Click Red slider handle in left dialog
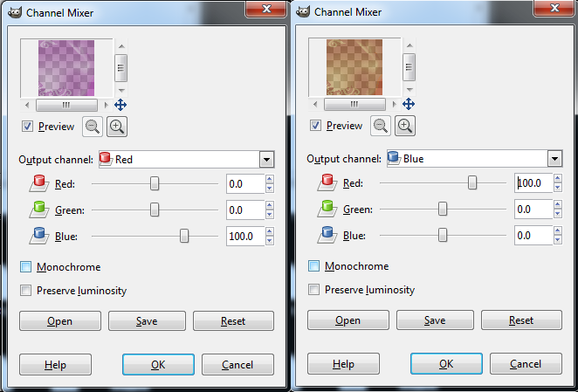The height and width of the screenshot is (392, 578). coord(155,183)
